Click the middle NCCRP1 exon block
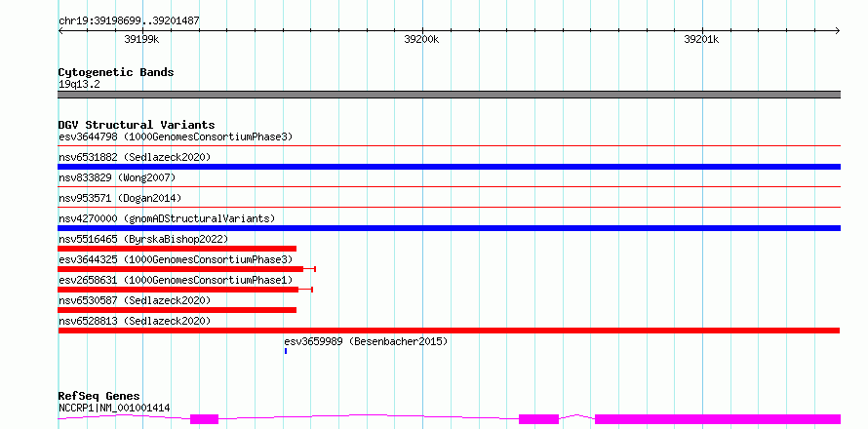The height and width of the screenshot is (429, 868). (538, 419)
